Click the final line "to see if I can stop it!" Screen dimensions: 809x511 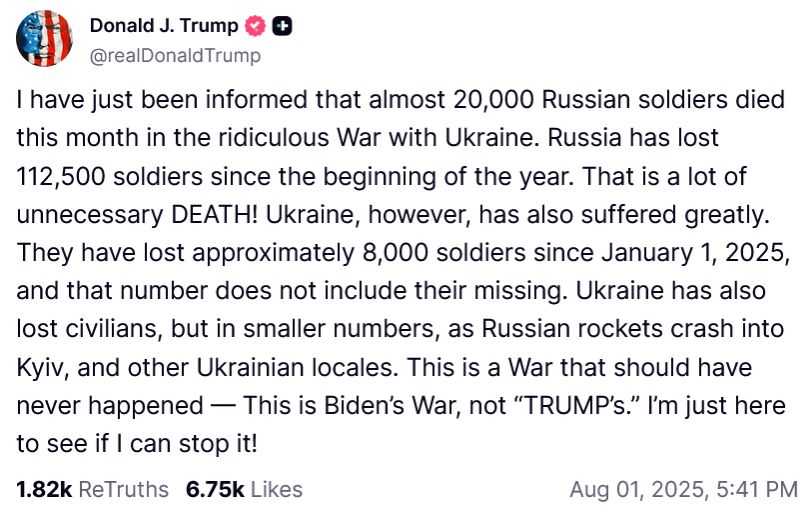click(x=137, y=443)
